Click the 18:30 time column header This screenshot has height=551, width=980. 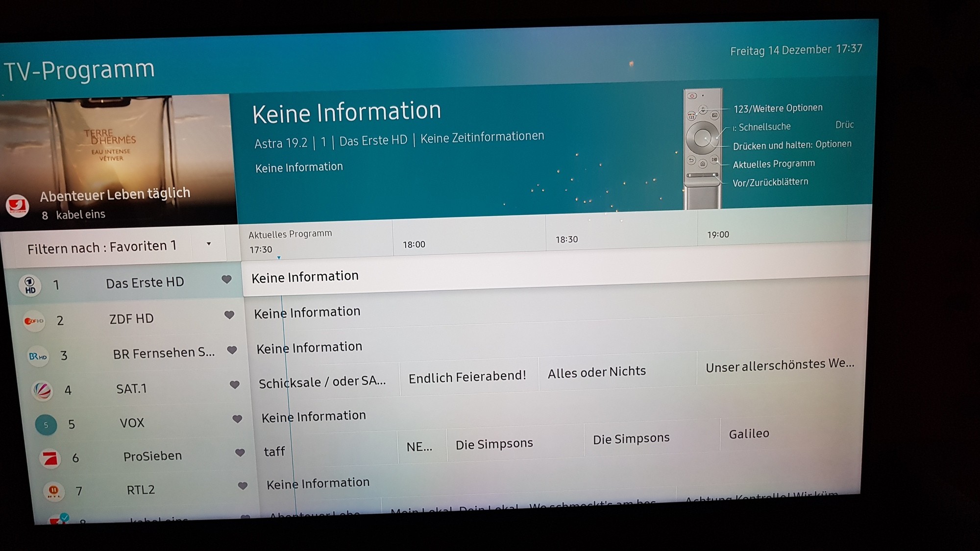(621, 232)
